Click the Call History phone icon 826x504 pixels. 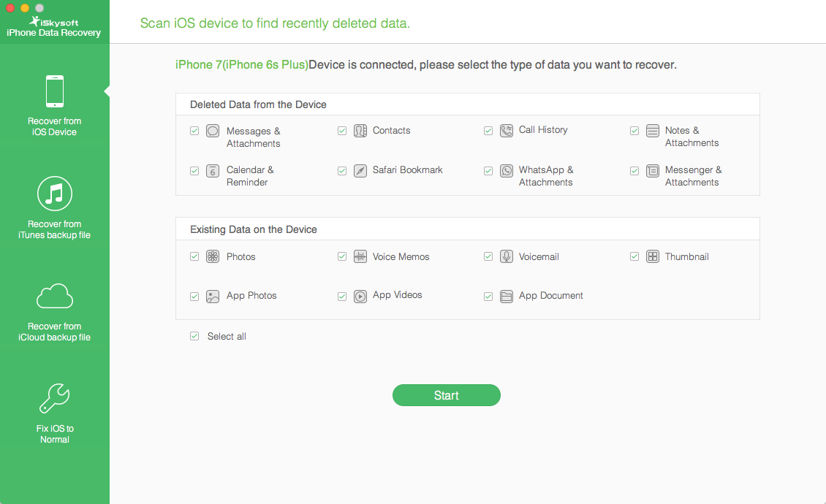pyautogui.click(x=507, y=131)
